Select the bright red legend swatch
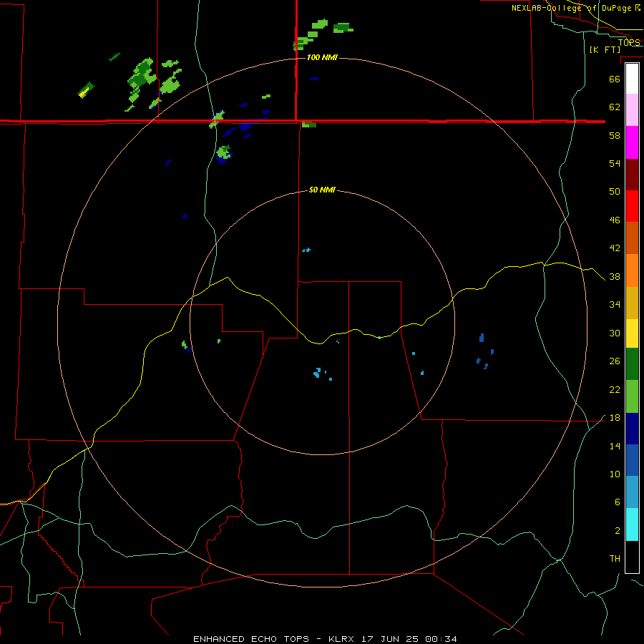Image resolution: width=644 pixels, height=644 pixels. pyautogui.click(x=632, y=206)
